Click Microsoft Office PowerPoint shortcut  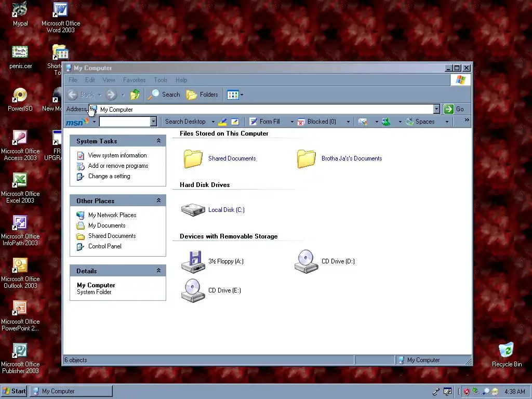coord(20,316)
